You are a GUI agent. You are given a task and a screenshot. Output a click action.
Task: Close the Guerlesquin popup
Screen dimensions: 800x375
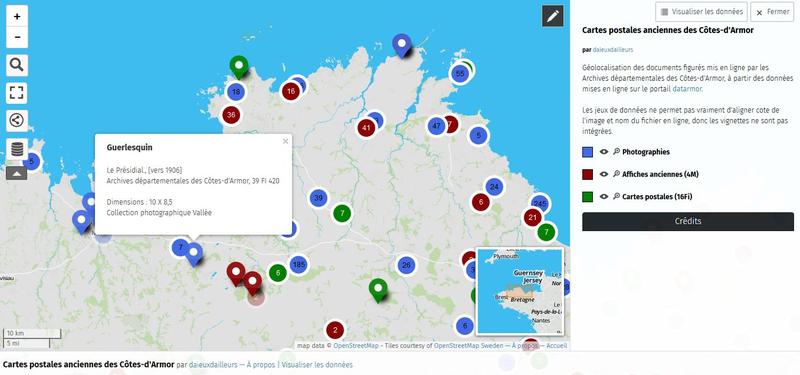pos(285,141)
